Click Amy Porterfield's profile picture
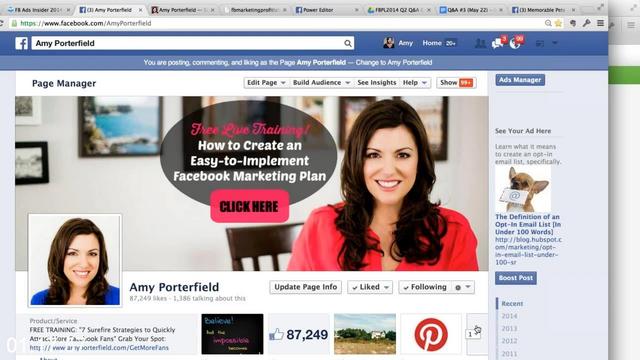 75,260
